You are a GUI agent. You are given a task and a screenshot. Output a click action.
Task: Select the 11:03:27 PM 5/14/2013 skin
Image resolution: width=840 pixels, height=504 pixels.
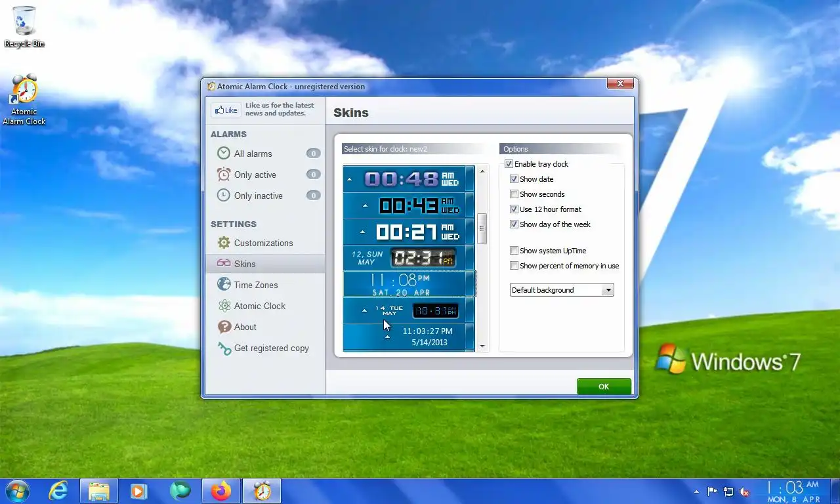click(x=408, y=337)
